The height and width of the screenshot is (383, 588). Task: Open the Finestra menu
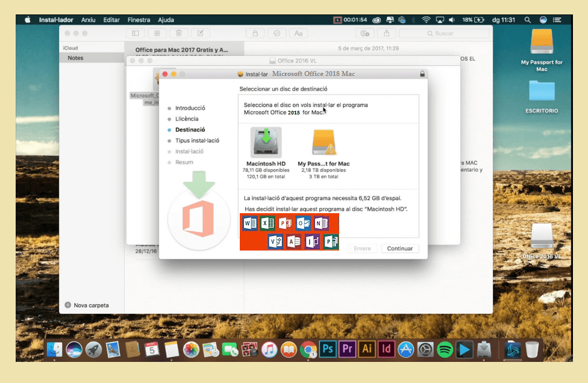139,20
